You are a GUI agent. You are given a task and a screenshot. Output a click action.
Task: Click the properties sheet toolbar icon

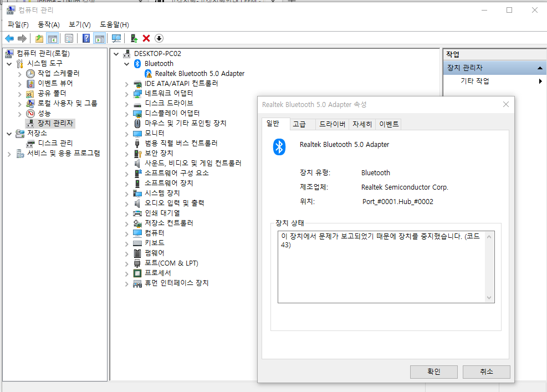coord(69,38)
